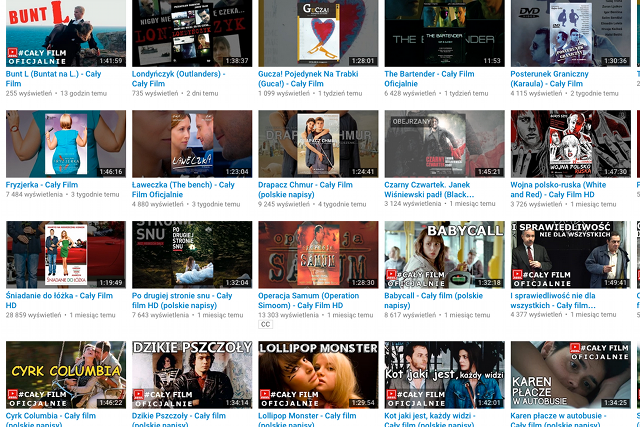Click title Posterunek Graniczny (Karaula) - Cały Film

[x=549, y=79]
